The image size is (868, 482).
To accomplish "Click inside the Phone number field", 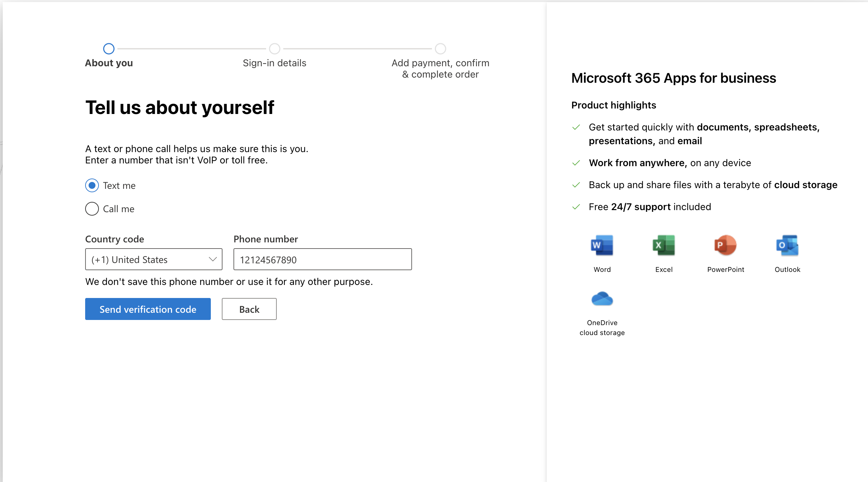I will (x=322, y=260).
